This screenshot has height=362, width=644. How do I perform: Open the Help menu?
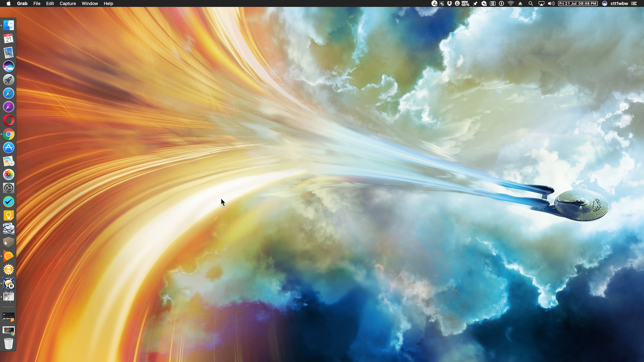pyautogui.click(x=108, y=3)
